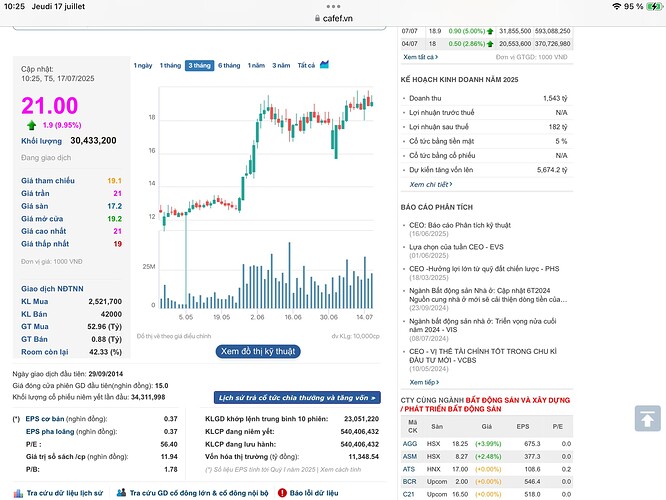
Task: Select the 3 tháng chart range
Action: click(200, 66)
